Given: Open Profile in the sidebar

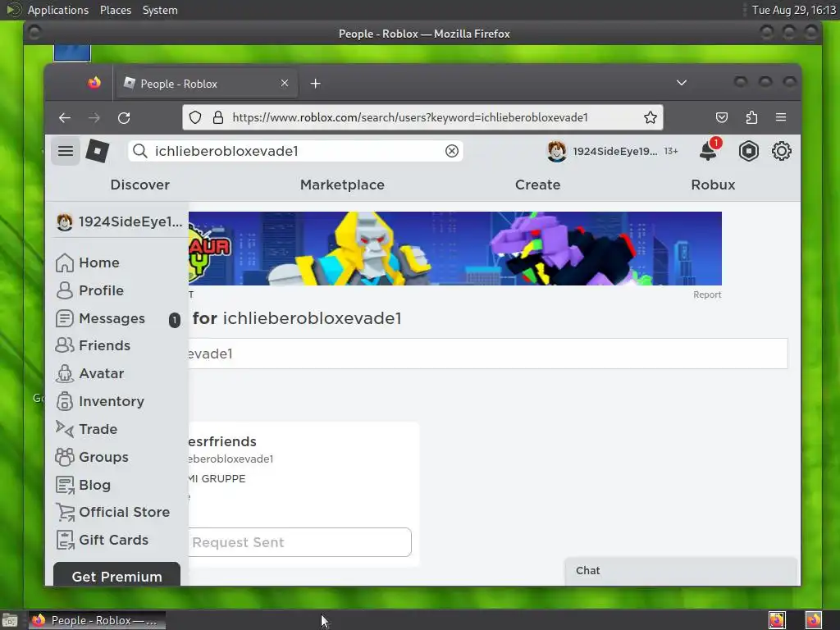Looking at the screenshot, I should (x=90, y=290).
